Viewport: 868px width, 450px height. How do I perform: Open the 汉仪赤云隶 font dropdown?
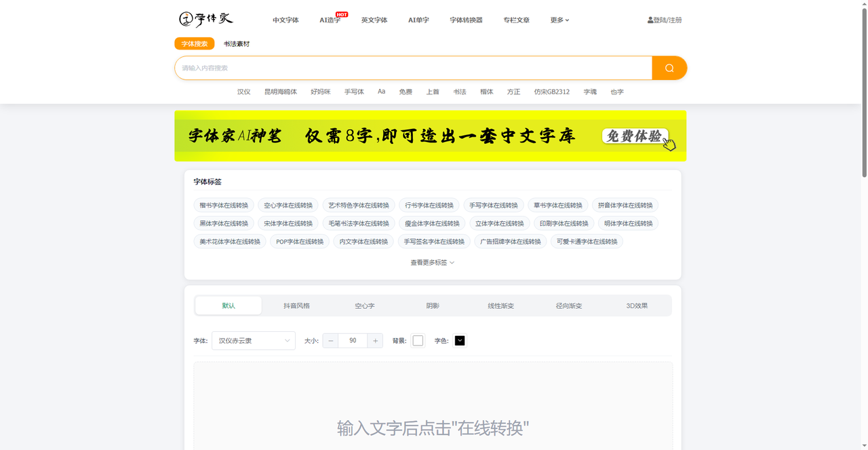254,341
